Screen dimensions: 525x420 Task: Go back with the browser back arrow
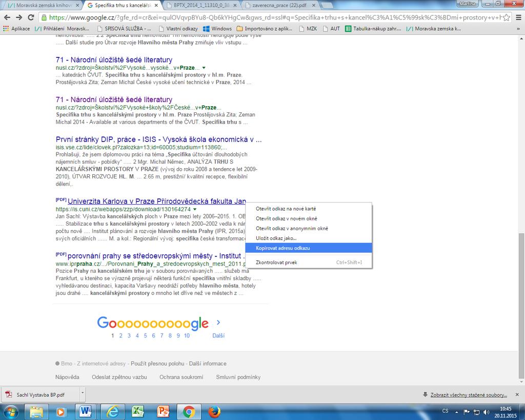(7, 17)
